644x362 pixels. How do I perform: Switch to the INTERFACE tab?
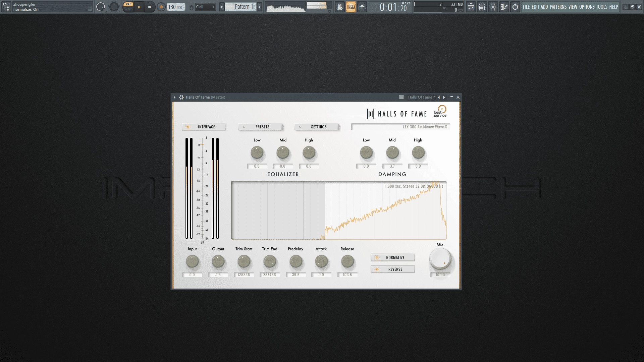coord(204,127)
